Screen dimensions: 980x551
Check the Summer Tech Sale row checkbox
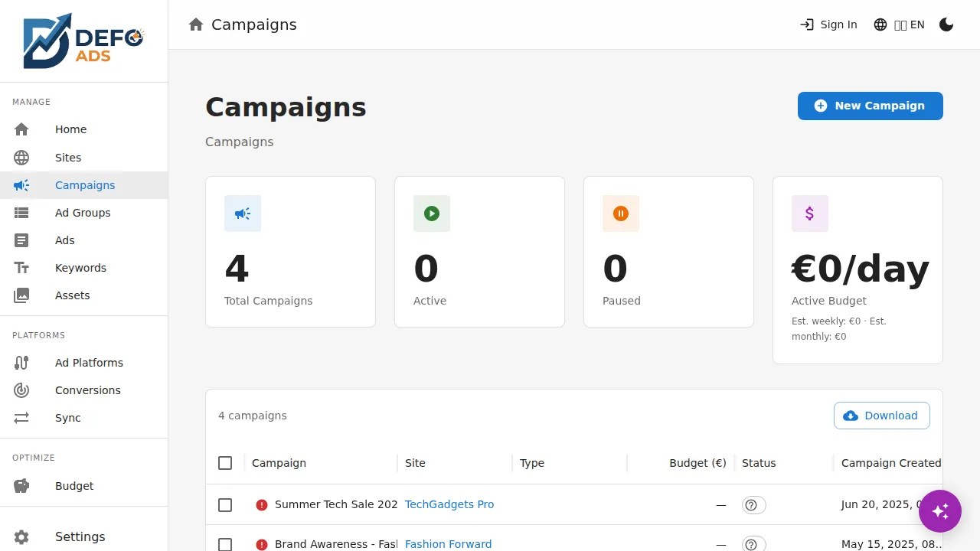click(225, 505)
